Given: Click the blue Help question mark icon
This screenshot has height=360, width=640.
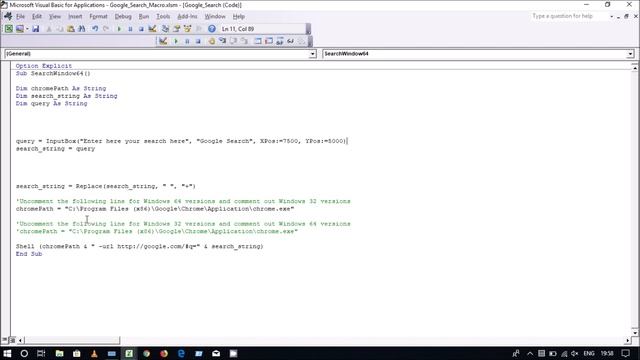Looking at the screenshot, I should tap(211, 29).
